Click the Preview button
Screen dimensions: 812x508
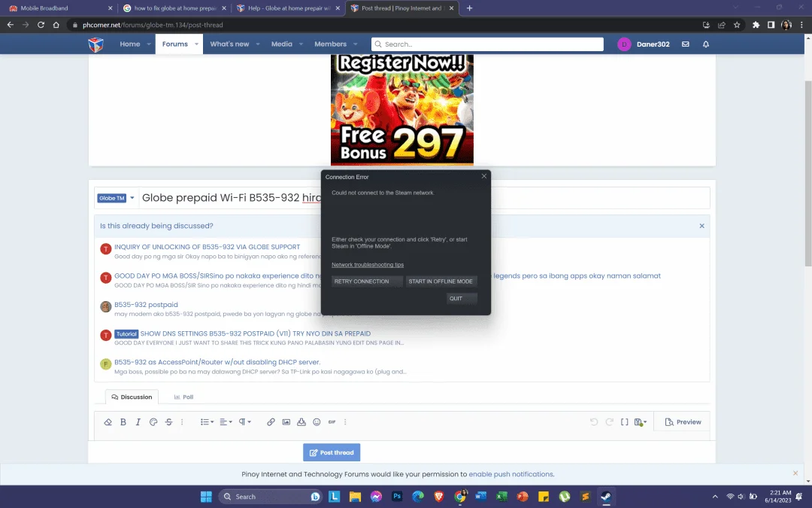(683, 422)
